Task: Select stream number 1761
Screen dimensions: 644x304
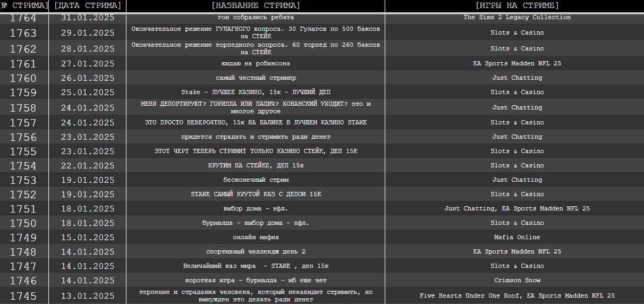Action: click(23, 64)
